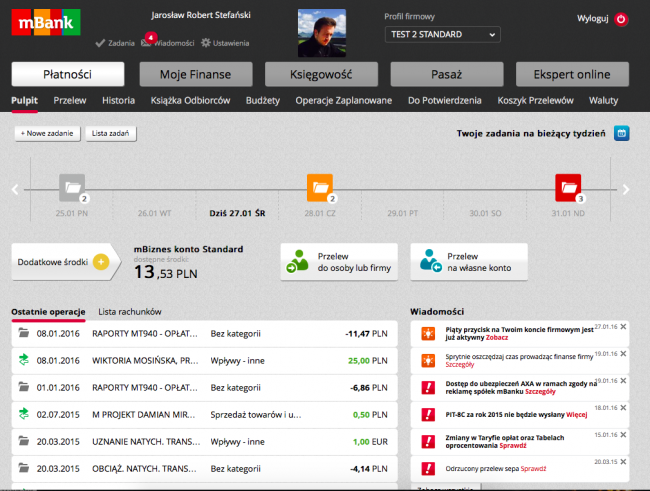Click red alert icon of Odrzucony przelew sepa

click(428, 468)
